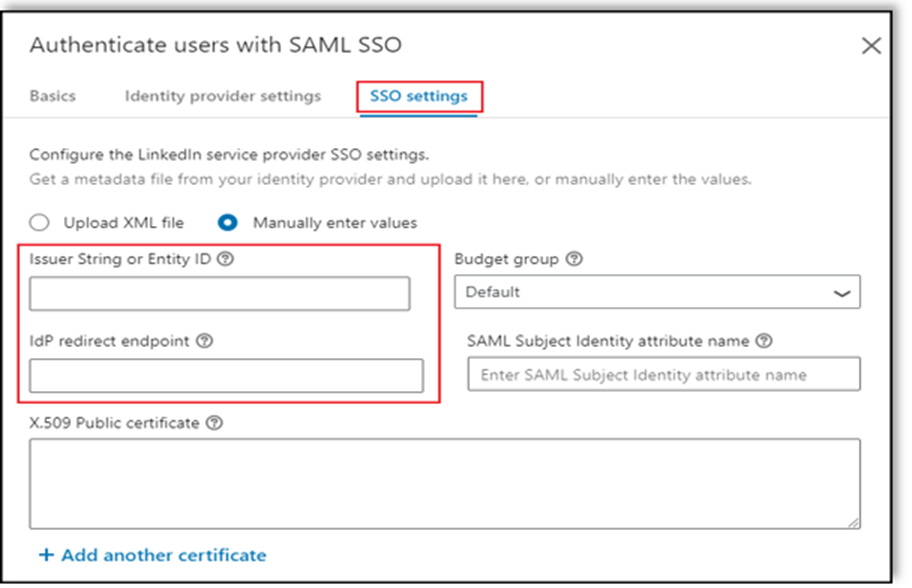Click help icon next to X.509 Public certificate

(214, 423)
